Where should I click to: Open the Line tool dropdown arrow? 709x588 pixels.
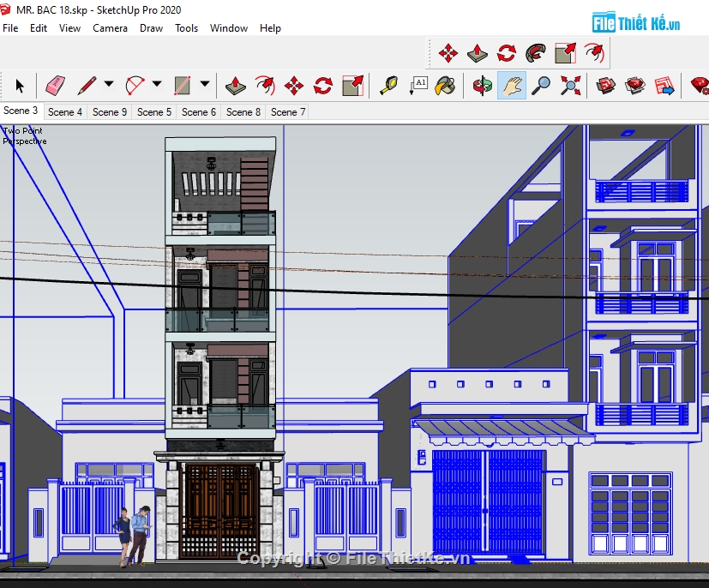click(x=109, y=84)
